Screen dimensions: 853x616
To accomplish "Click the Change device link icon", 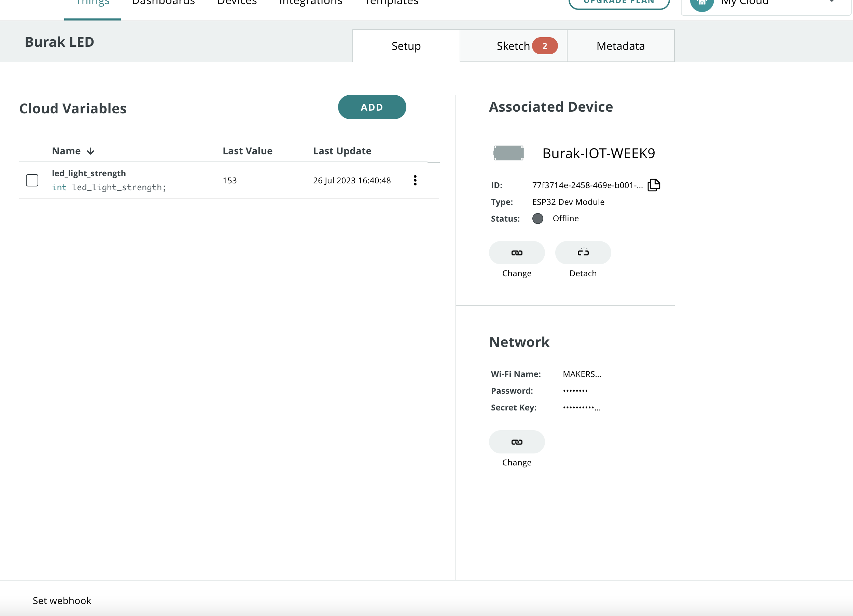I will (x=516, y=253).
